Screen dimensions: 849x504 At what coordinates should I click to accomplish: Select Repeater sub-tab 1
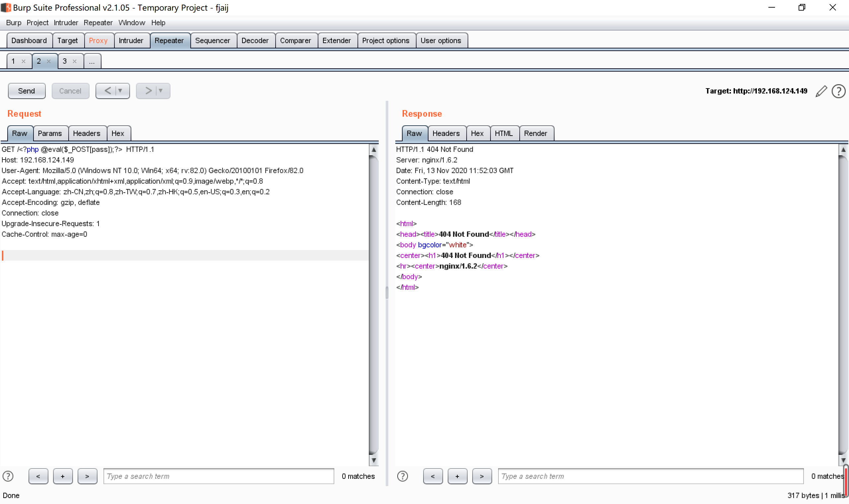coord(14,61)
